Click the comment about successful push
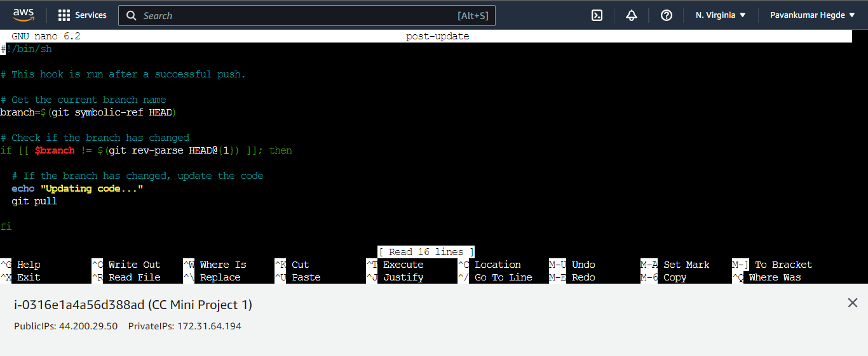The image size is (868, 356). 123,74
